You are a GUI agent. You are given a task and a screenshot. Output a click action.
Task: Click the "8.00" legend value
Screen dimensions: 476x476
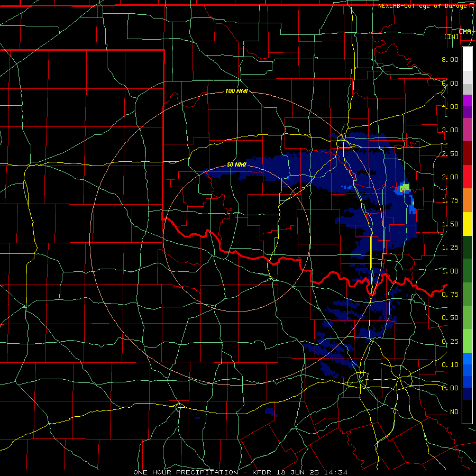click(450, 59)
